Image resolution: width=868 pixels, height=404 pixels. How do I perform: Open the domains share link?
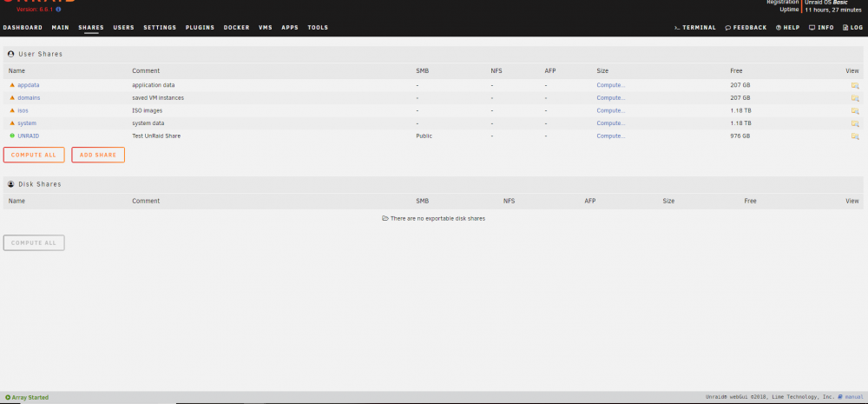coord(29,98)
